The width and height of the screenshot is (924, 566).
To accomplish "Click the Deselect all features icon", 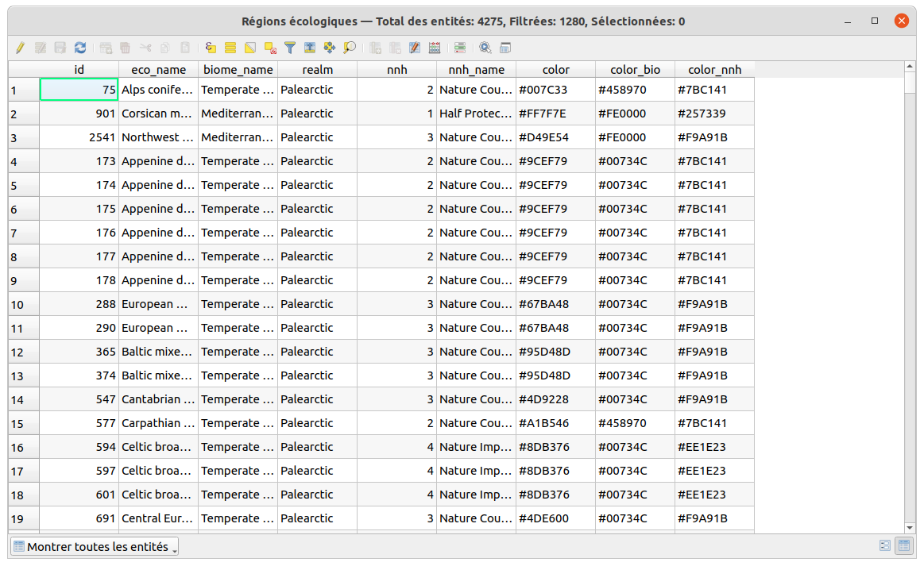I will pos(270,48).
